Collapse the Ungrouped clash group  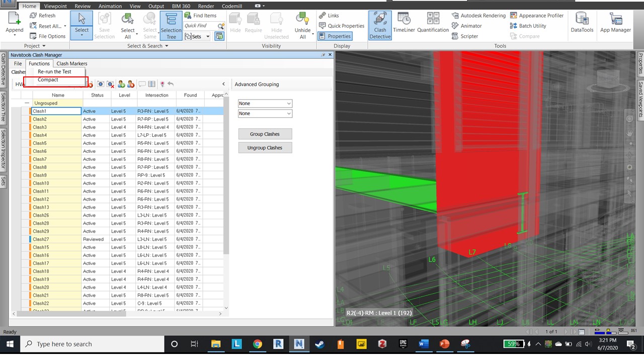27,103
